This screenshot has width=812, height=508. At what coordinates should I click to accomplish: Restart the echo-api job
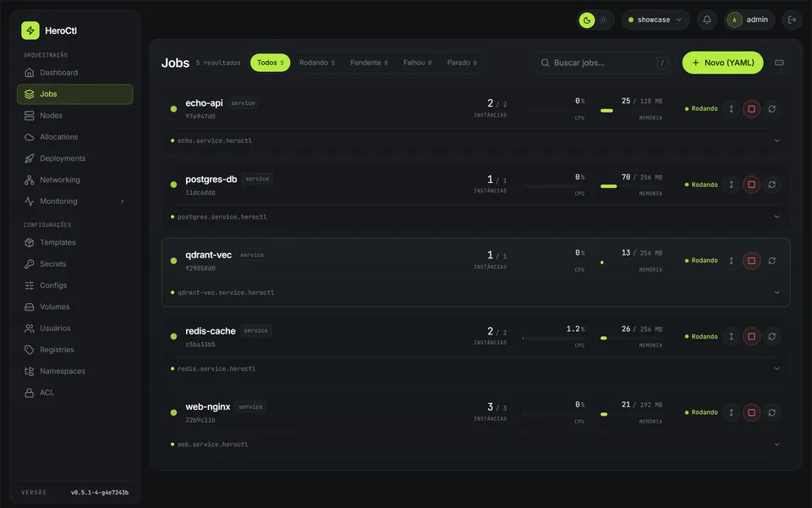(x=771, y=109)
